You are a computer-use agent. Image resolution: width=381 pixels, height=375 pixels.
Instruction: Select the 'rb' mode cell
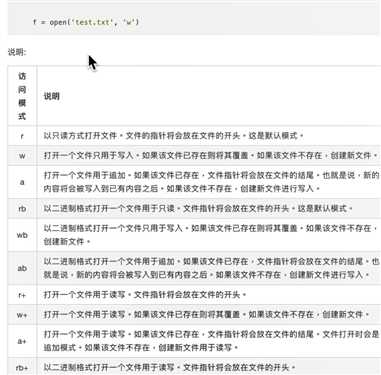pos(22,209)
